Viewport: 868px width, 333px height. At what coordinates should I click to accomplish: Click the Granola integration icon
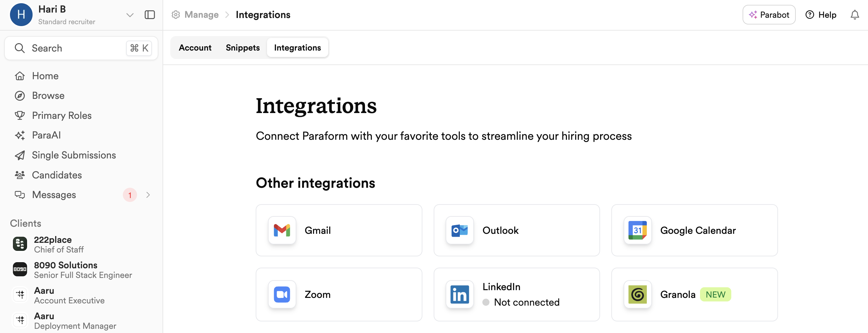point(637,295)
